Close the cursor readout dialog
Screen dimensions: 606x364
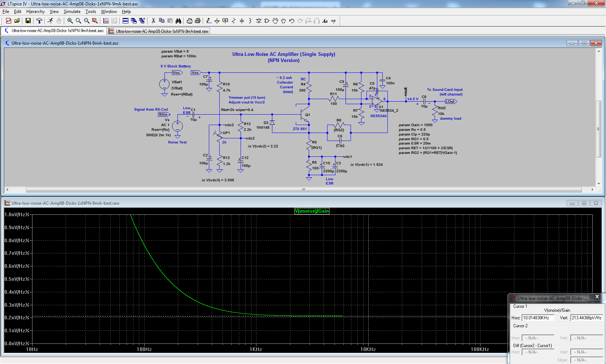pos(597,297)
